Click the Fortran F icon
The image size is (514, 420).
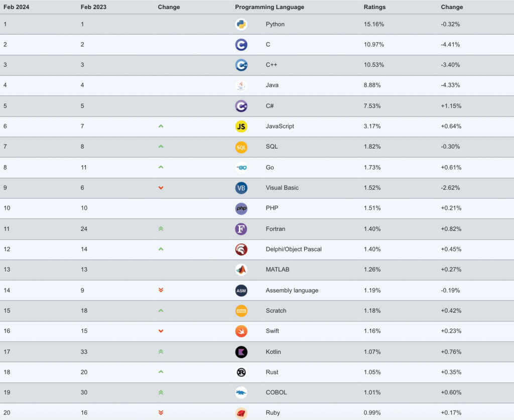coord(241,229)
